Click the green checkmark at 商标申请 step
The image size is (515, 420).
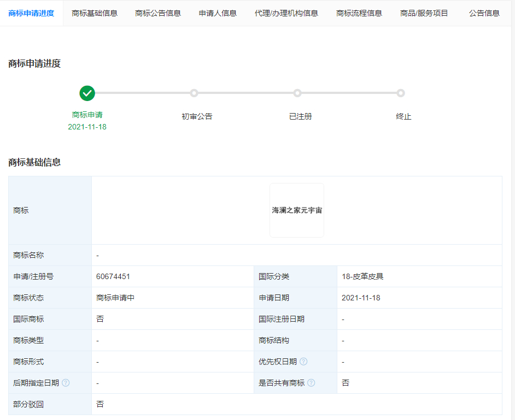point(87,93)
